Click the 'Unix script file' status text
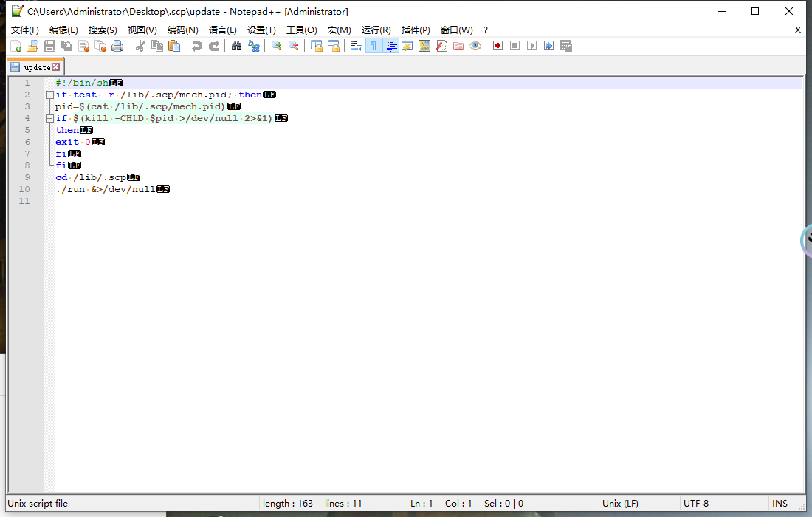This screenshot has width=812, height=517. point(38,504)
